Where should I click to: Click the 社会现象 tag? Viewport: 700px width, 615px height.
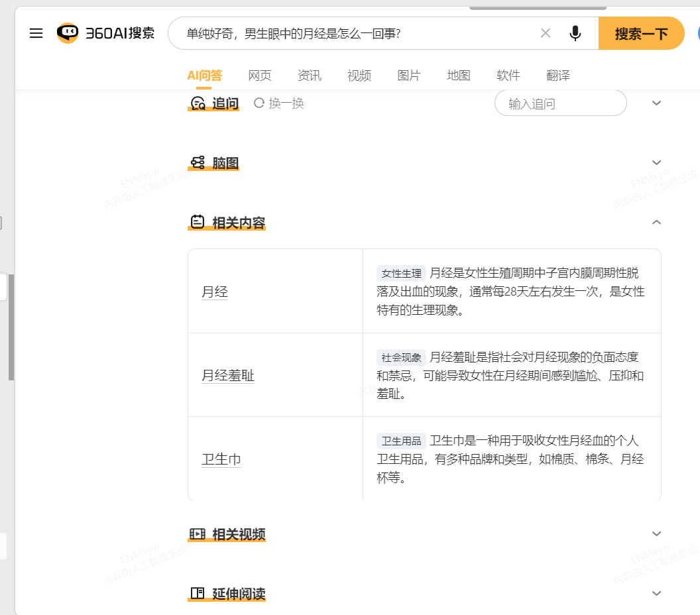[401, 357]
